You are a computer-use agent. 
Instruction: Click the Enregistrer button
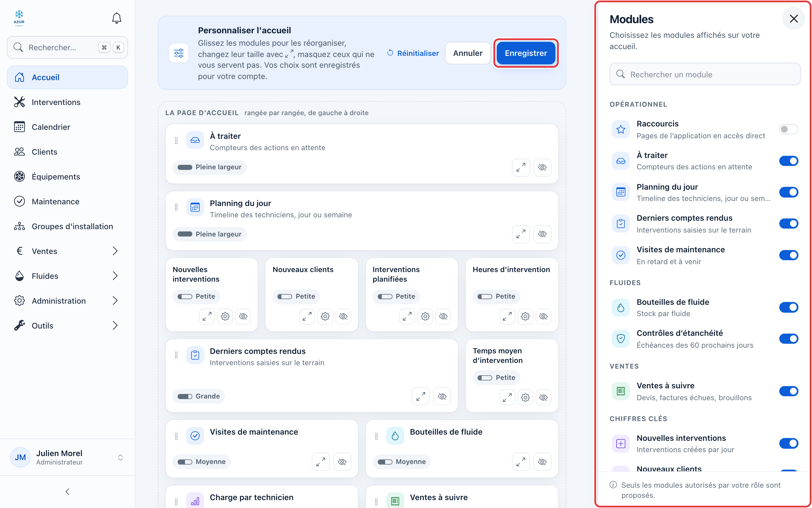click(x=526, y=53)
